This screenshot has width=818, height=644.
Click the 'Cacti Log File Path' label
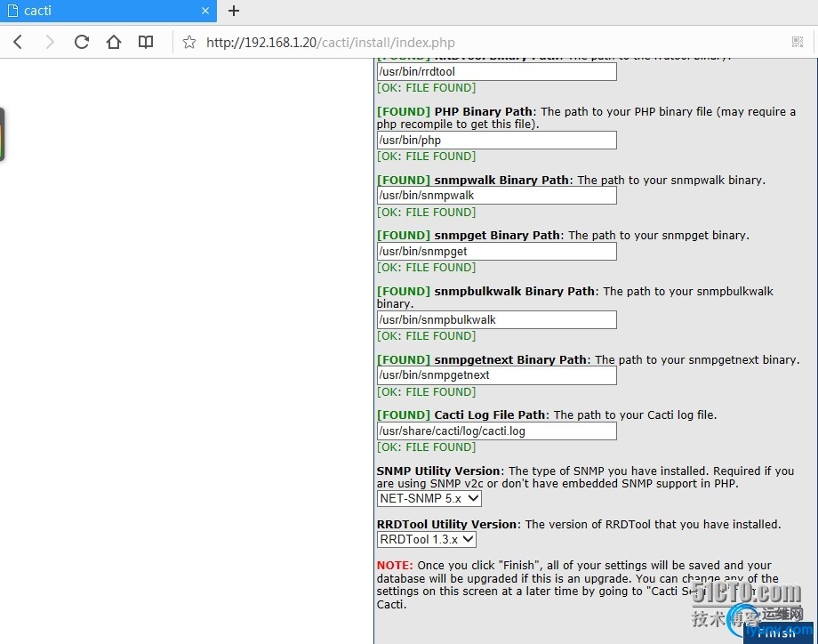[x=490, y=415]
